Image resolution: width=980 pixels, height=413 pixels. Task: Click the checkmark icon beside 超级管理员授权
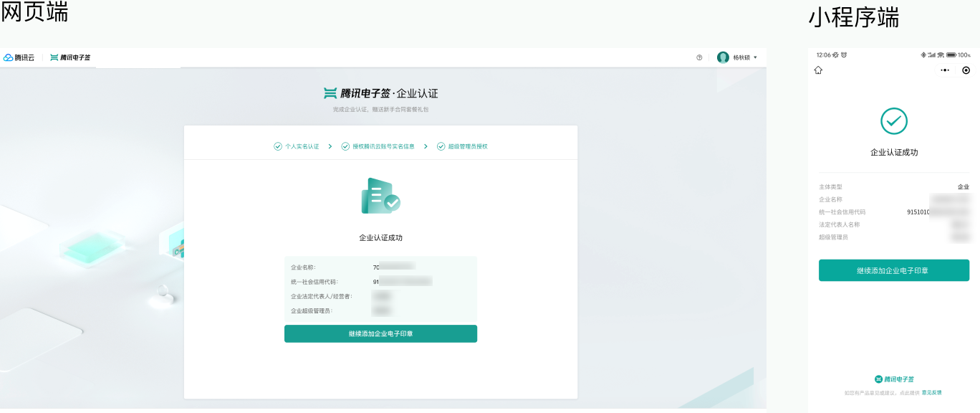click(x=441, y=146)
